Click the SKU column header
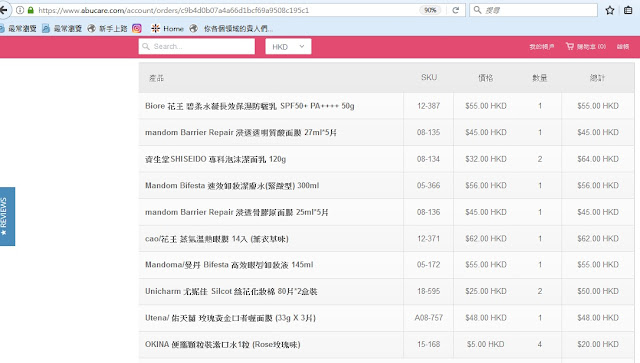Viewport: 640px width, 363px height. pyautogui.click(x=429, y=78)
